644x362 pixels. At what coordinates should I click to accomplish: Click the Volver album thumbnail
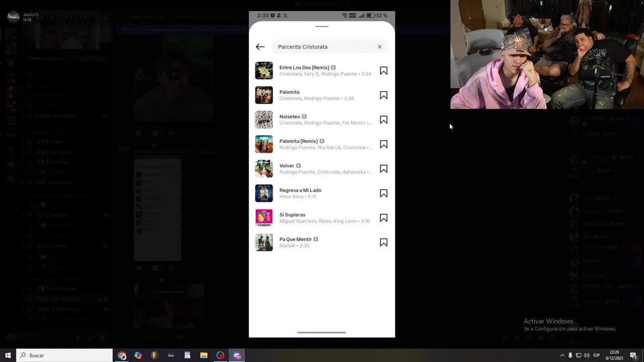click(x=264, y=169)
